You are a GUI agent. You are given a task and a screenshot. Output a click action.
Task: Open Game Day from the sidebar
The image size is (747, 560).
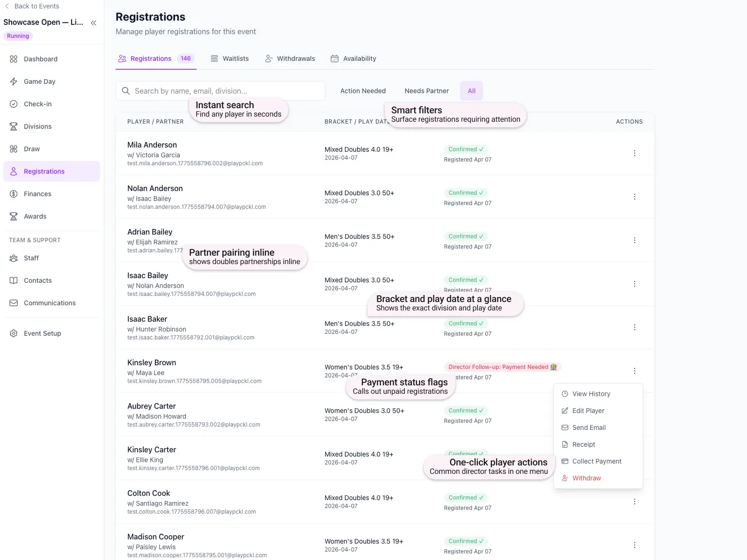(x=39, y=81)
